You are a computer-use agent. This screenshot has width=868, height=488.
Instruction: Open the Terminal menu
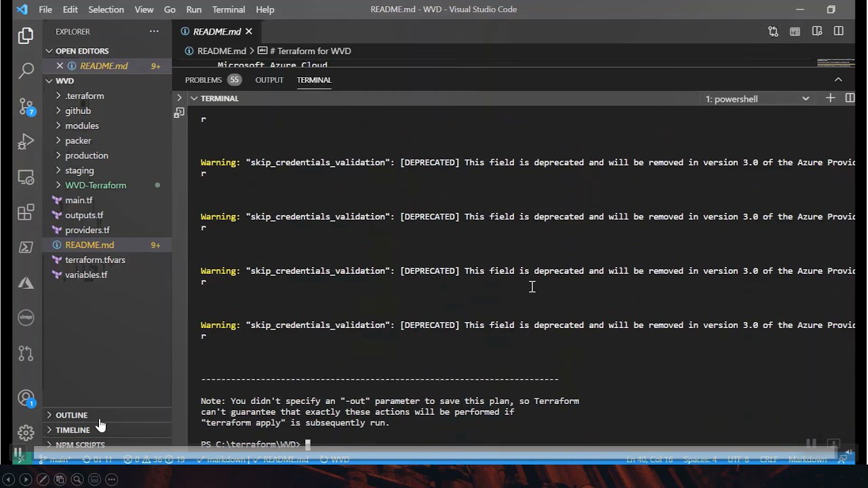click(229, 9)
